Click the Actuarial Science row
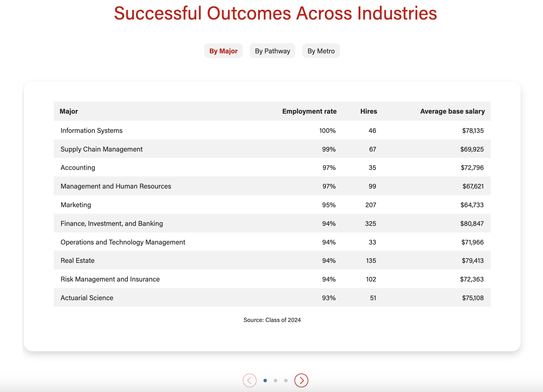543x392 pixels. (x=87, y=298)
